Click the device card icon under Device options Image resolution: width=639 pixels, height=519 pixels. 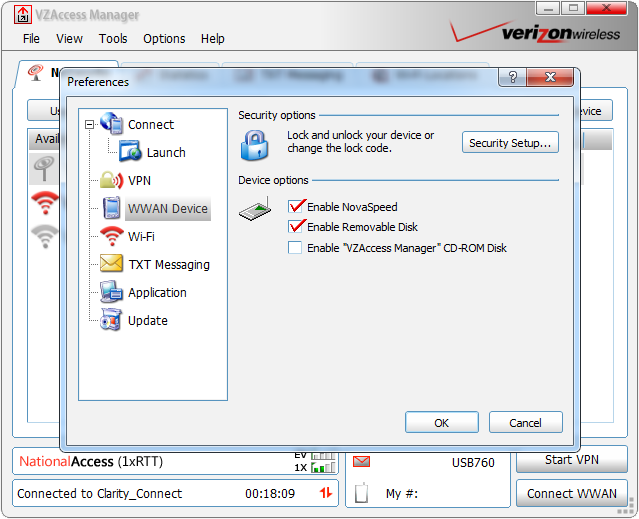pos(256,209)
